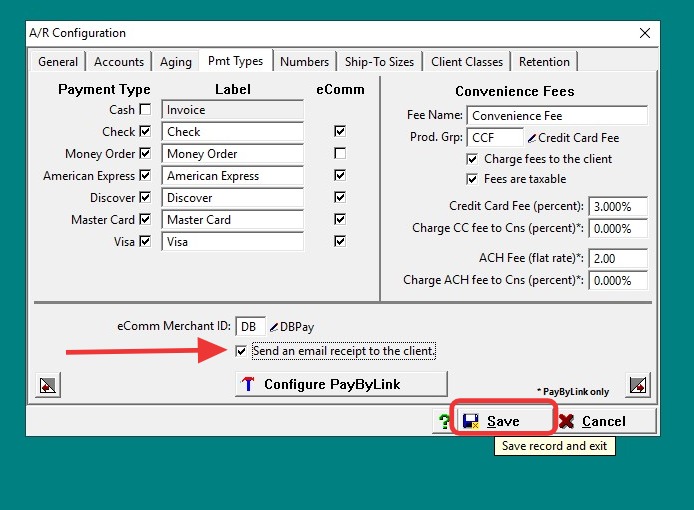Toggle eComm checkbox for Visa

(340, 241)
